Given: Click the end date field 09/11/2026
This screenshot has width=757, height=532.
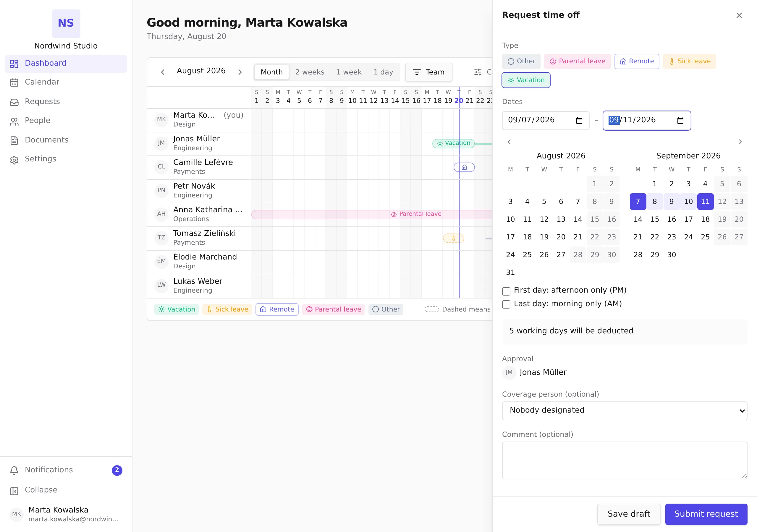Looking at the screenshot, I should click(x=647, y=121).
